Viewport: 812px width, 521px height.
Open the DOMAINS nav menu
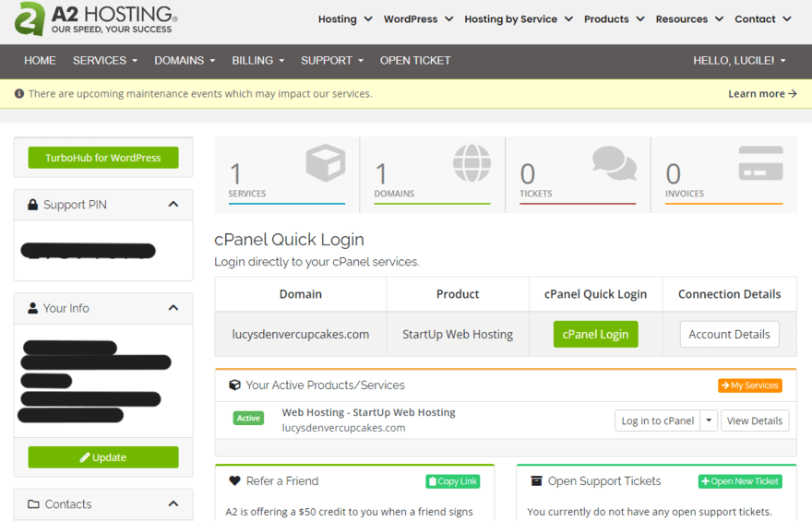185,61
